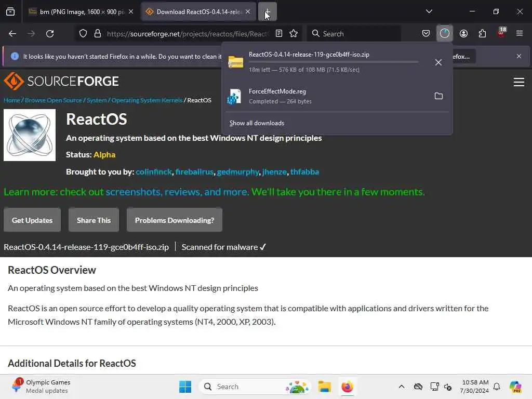Cancel the ReactOS zip download

click(438, 62)
